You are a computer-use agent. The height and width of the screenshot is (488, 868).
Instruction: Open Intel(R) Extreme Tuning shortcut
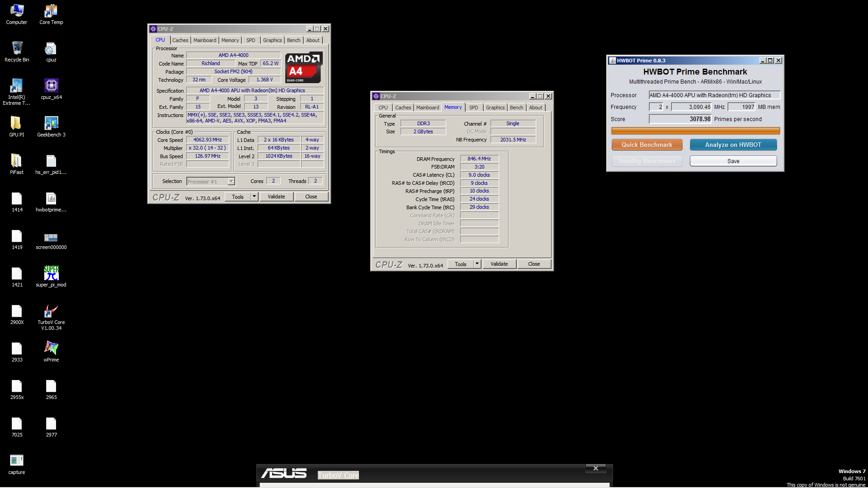[x=17, y=92]
